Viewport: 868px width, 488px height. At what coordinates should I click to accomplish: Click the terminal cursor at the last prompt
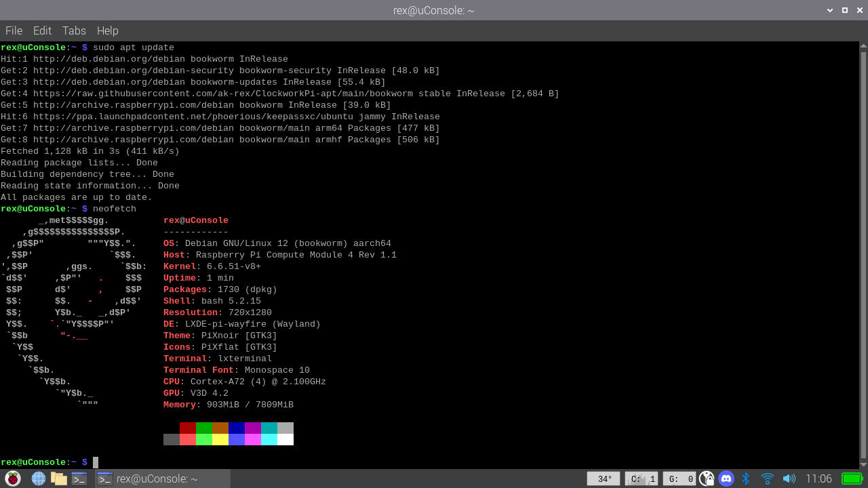pos(96,462)
